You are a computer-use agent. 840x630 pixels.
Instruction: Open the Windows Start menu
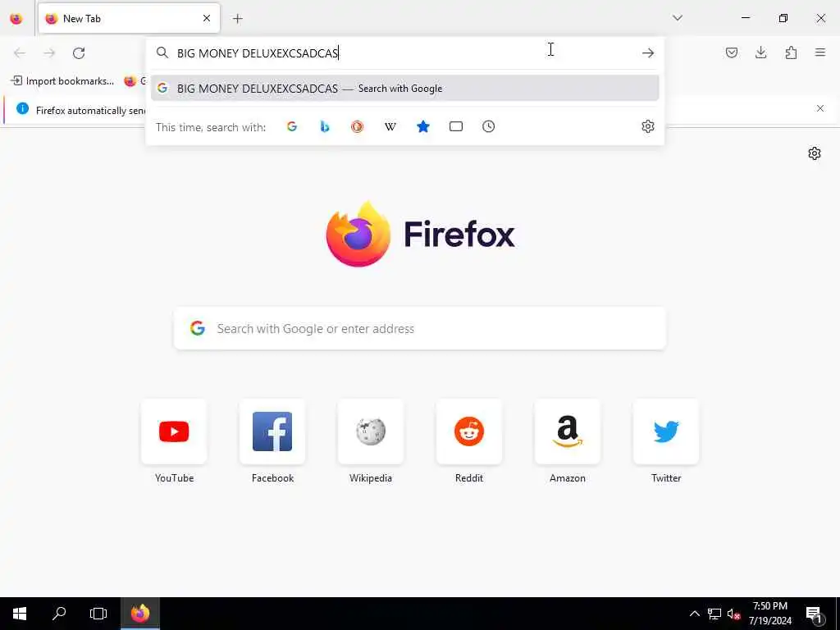(20, 614)
